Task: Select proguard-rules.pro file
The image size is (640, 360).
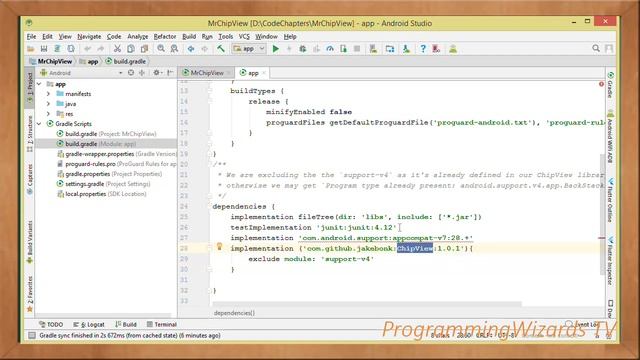Action: 117,164
